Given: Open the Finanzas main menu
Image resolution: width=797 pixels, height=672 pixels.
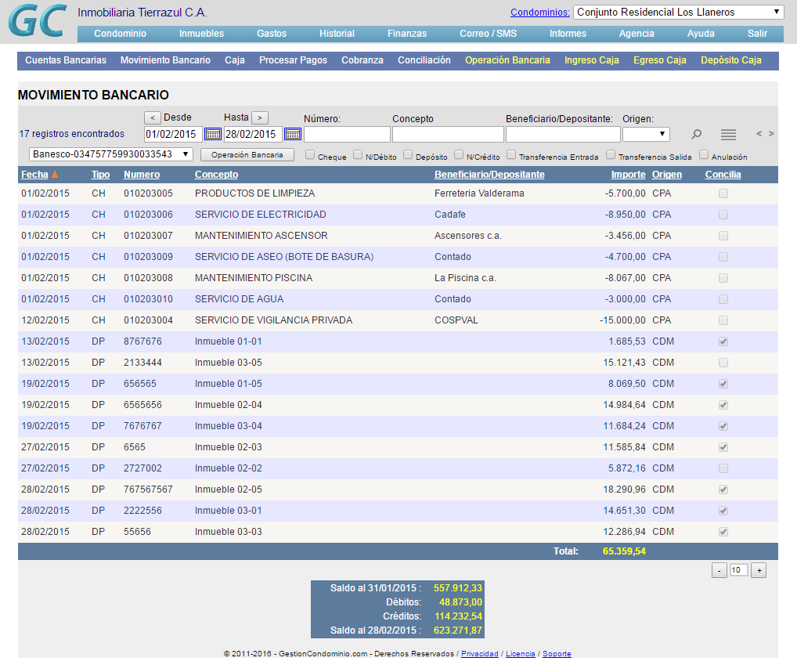Looking at the screenshot, I should 406,34.
